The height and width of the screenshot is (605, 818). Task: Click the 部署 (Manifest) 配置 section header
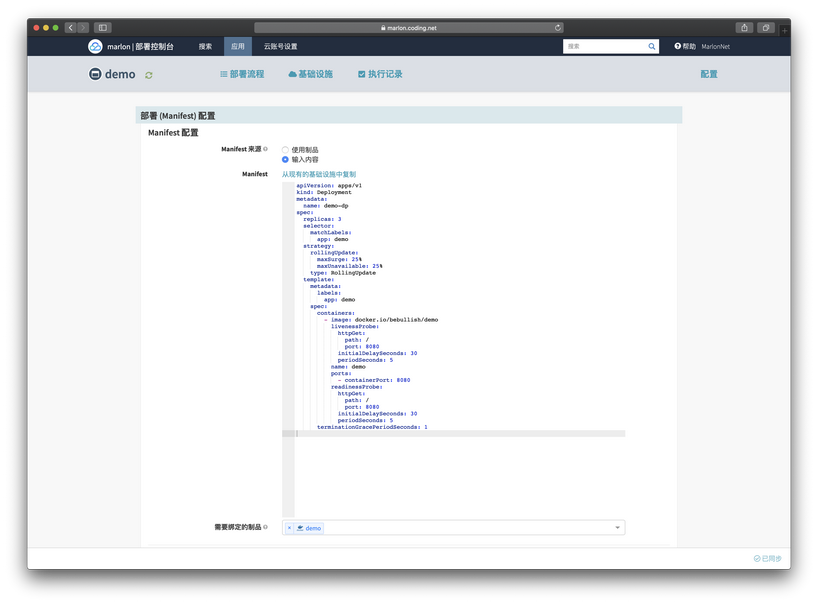click(409, 115)
